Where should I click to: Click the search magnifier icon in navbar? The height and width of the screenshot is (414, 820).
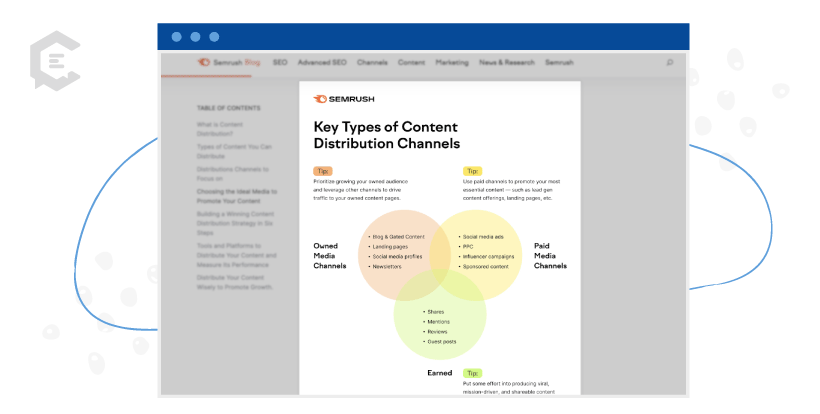click(x=669, y=62)
